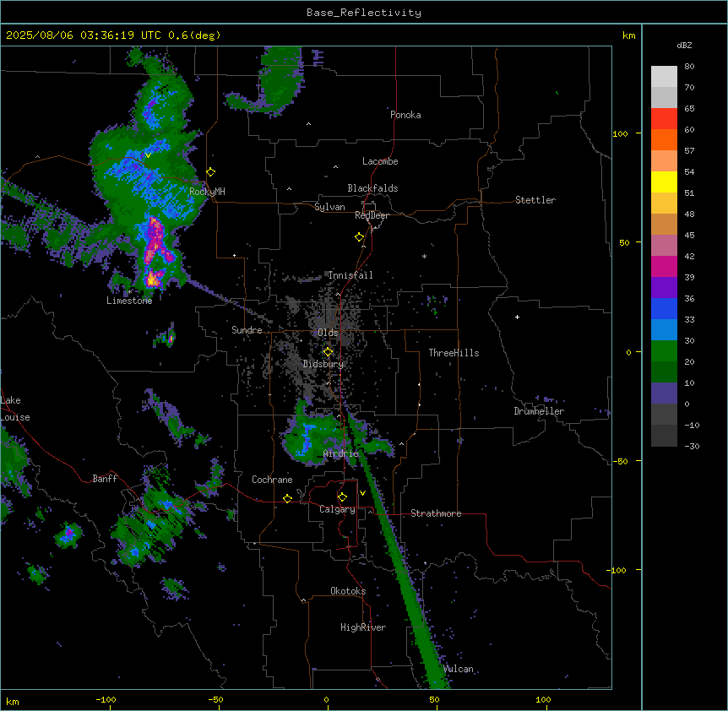
Task: Click the yellow diamond marker above Calgary label
Action: click(342, 497)
